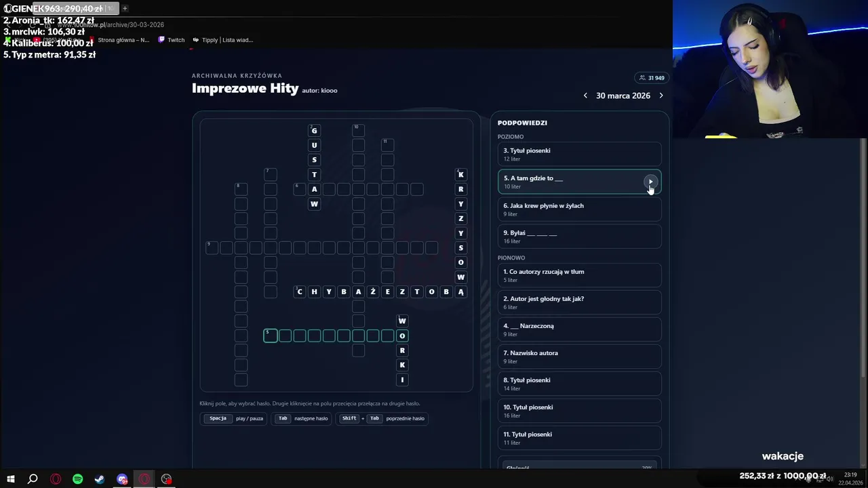Go to the next archive date

tap(661, 96)
